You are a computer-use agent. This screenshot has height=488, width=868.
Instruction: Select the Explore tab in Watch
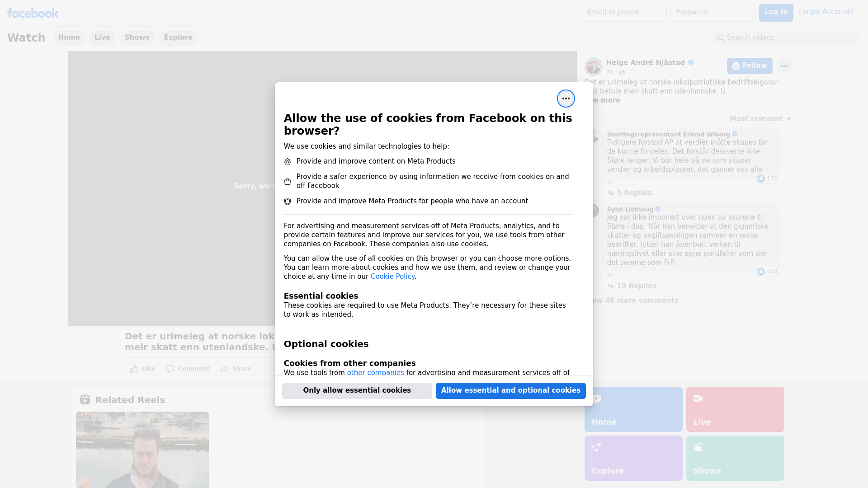178,38
